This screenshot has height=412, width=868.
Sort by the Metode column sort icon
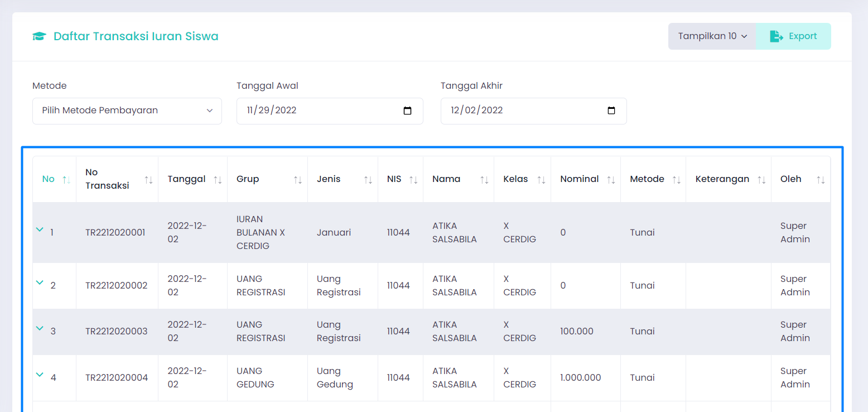676,180
